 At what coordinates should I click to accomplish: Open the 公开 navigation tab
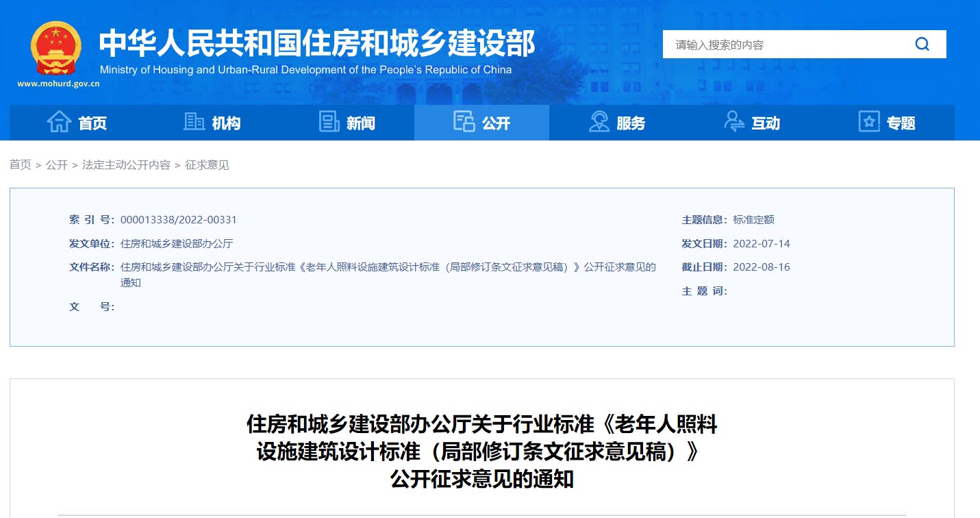[481, 123]
